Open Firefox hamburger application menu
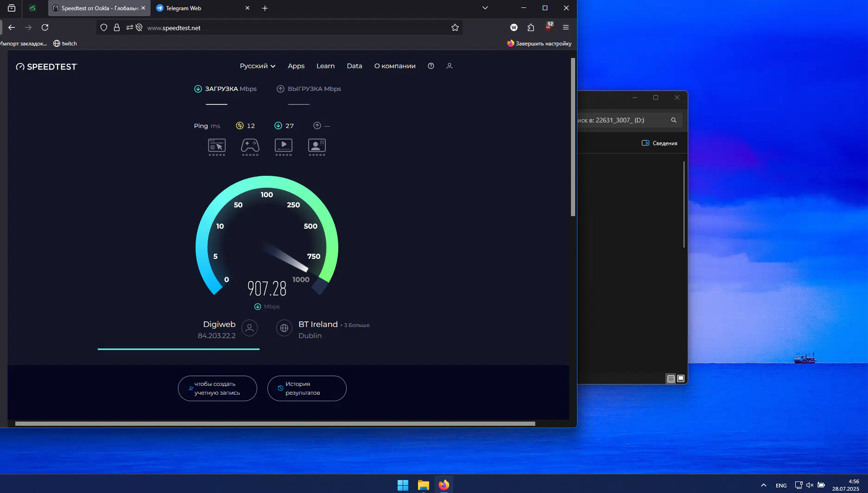 pos(566,27)
